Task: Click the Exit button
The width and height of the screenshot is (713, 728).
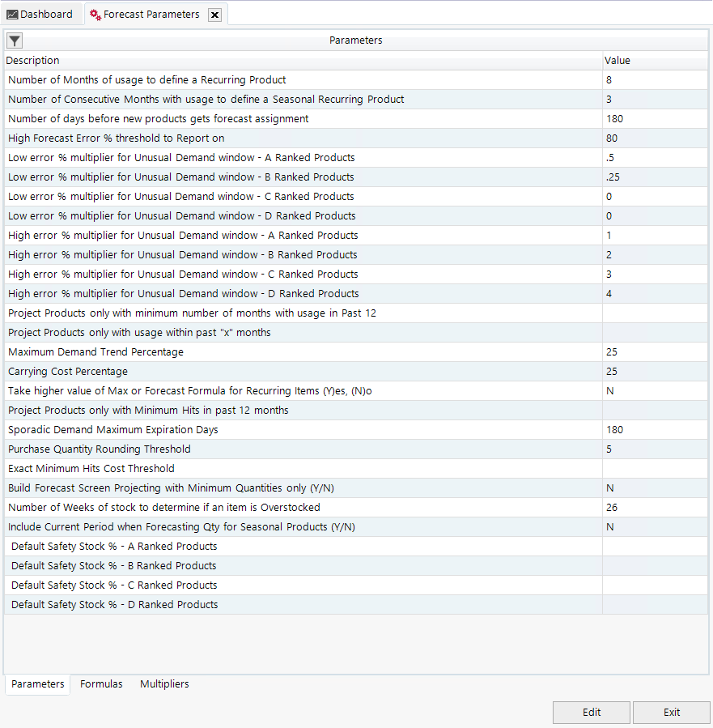Action: click(x=671, y=713)
